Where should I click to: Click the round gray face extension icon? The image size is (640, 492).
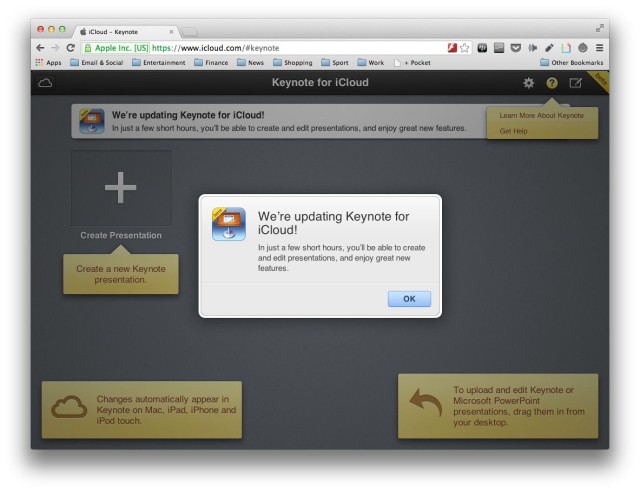click(x=583, y=48)
